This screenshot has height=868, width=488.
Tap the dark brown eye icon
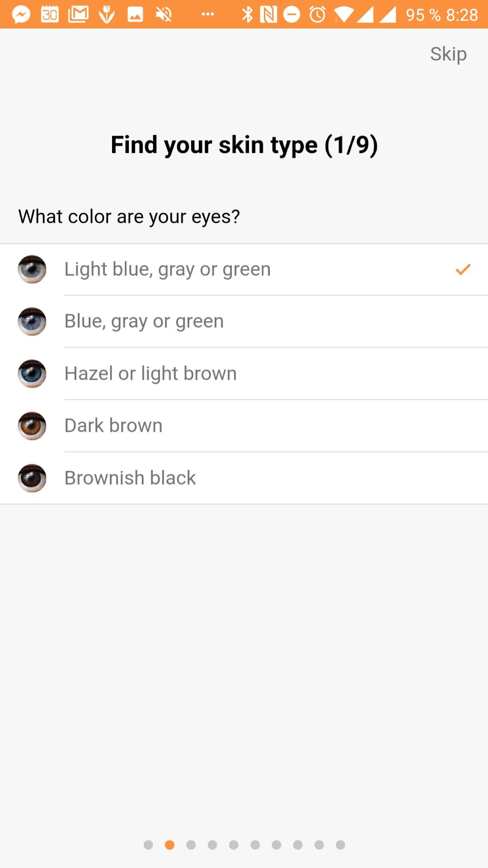pos(32,426)
